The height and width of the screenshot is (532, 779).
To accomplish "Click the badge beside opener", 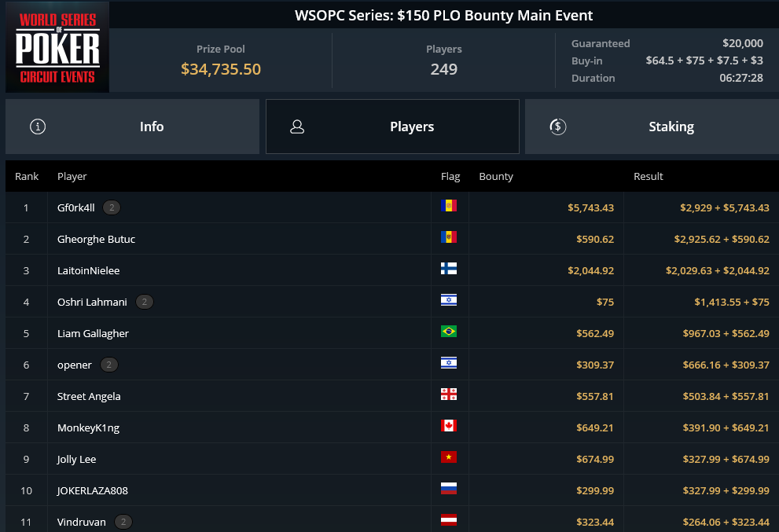I will pos(108,365).
